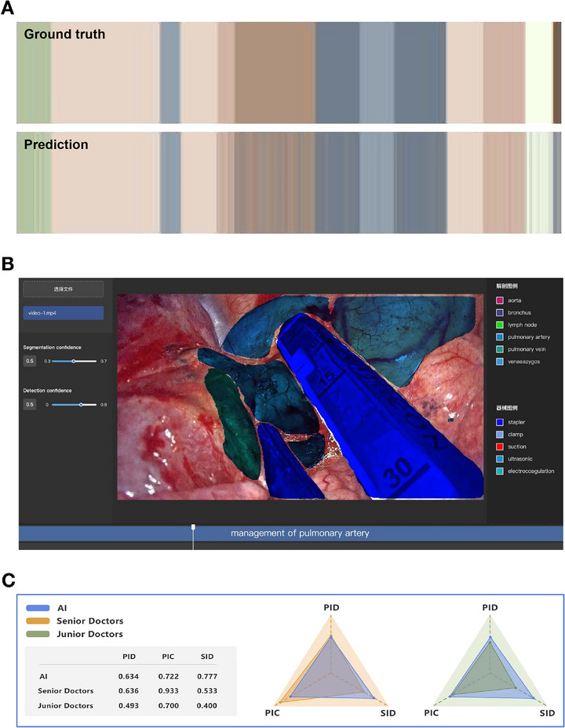Select the clamp legend swatch
This screenshot has width=565, height=728.
(500, 435)
